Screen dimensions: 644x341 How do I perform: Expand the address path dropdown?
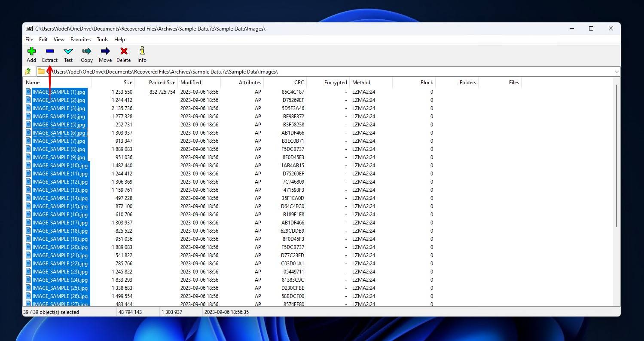click(x=617, y=72)
